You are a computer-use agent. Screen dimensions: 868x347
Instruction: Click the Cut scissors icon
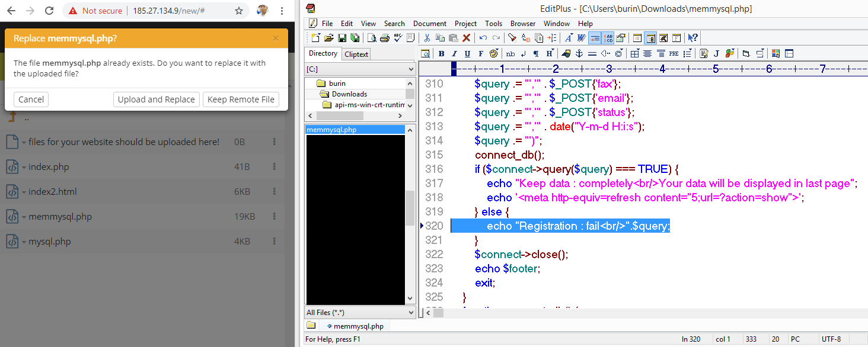pyautogui.click(x=426, y=38)
